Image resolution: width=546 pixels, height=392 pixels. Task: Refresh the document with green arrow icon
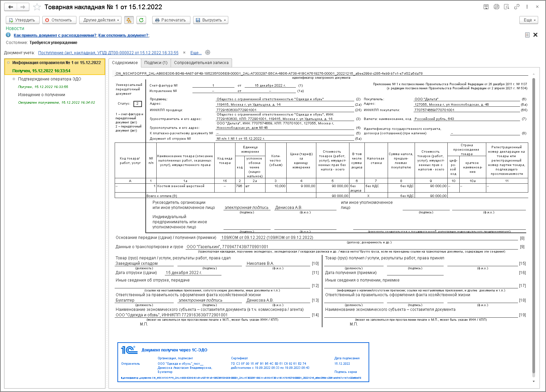pyautogui.click(x=141, y=20)
